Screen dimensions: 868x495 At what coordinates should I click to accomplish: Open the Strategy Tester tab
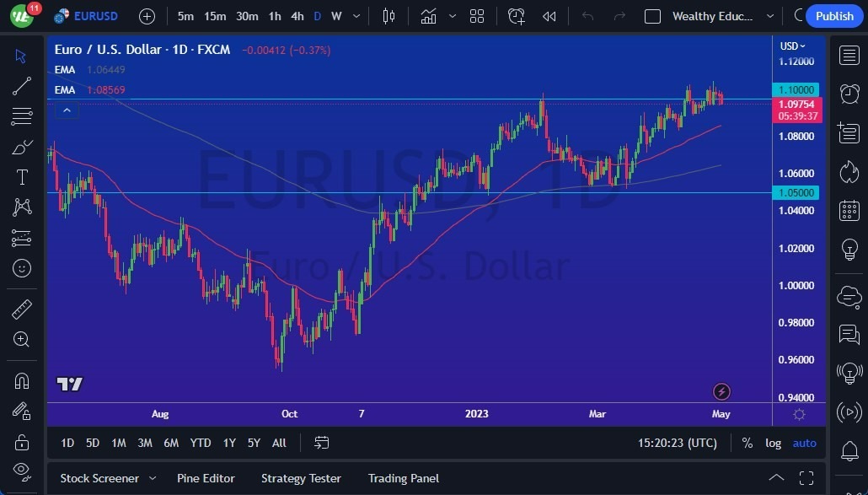click(x=301, y=478)
